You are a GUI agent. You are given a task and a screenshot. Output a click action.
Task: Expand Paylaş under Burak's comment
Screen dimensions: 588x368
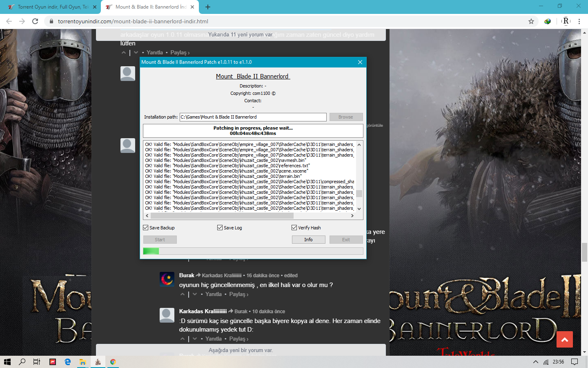[239, 294]
